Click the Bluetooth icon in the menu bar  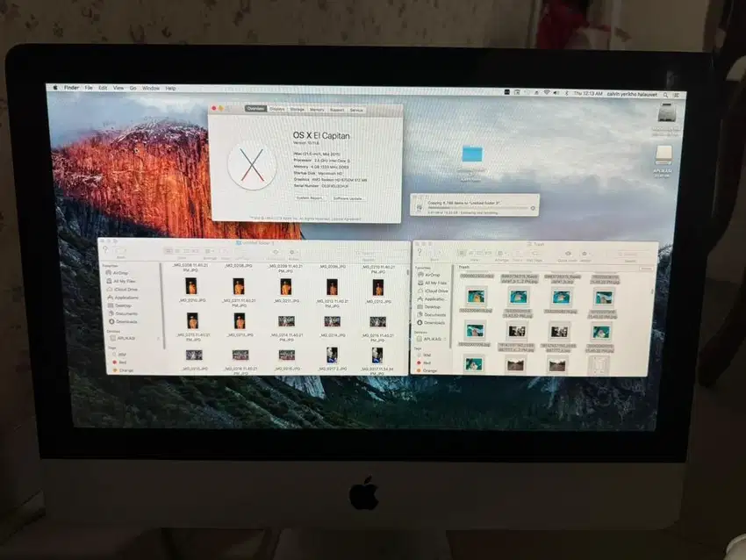[x=566, y=93]
